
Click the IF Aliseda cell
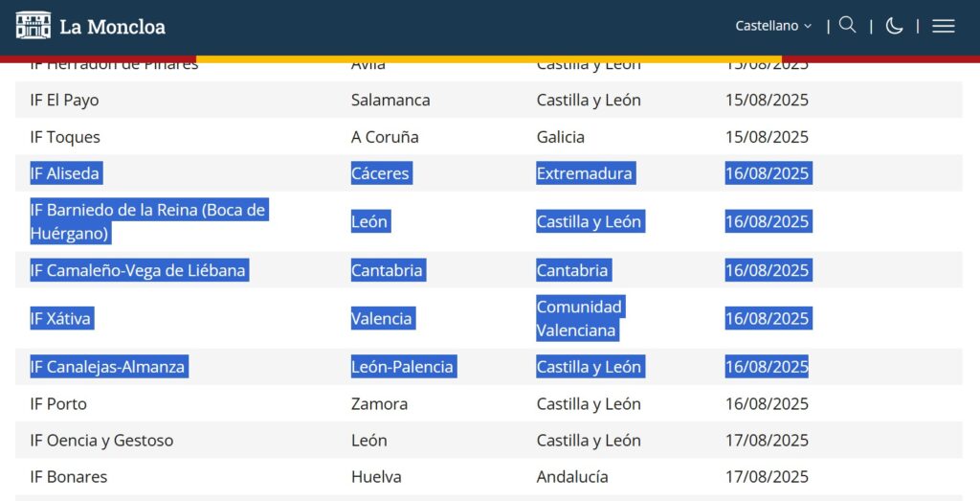point(65,173)
